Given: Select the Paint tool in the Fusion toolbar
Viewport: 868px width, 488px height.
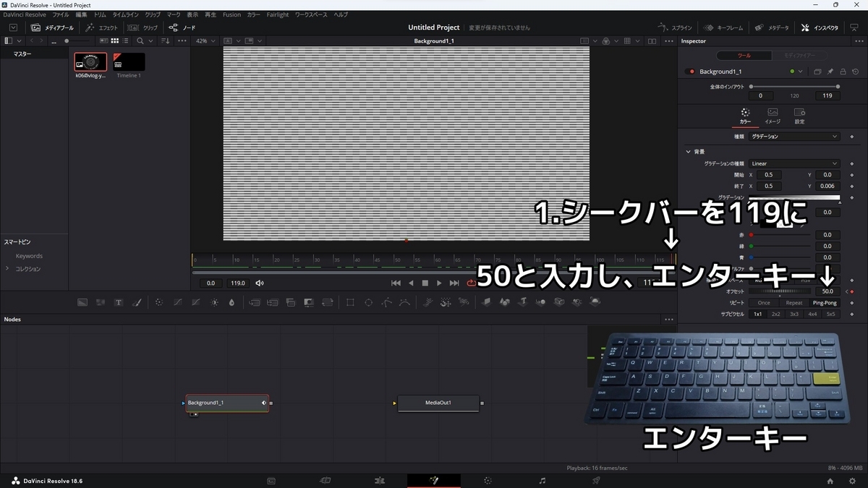Looking at the screenshot, I should point(137,302).
